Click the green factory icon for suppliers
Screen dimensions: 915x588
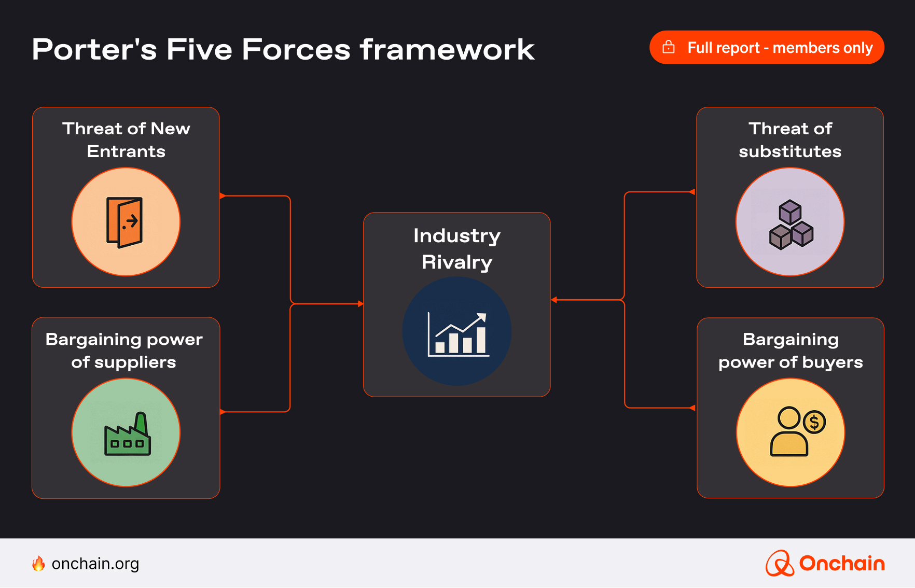point(127,433)
